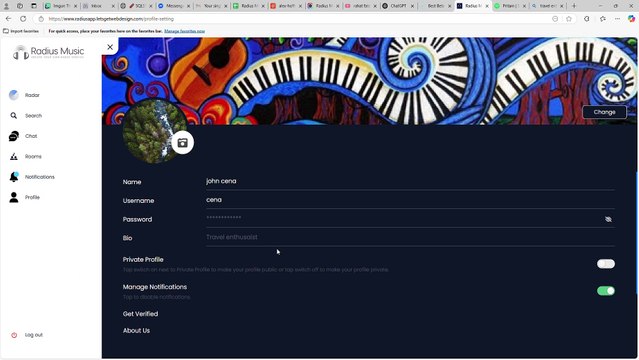Click the site information icon in address bar
This screenshot has width=639, height=360.
[41, 19]
